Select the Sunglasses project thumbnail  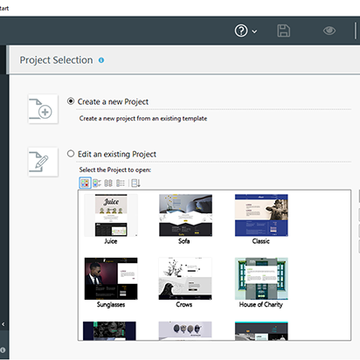tap(111, 279)
